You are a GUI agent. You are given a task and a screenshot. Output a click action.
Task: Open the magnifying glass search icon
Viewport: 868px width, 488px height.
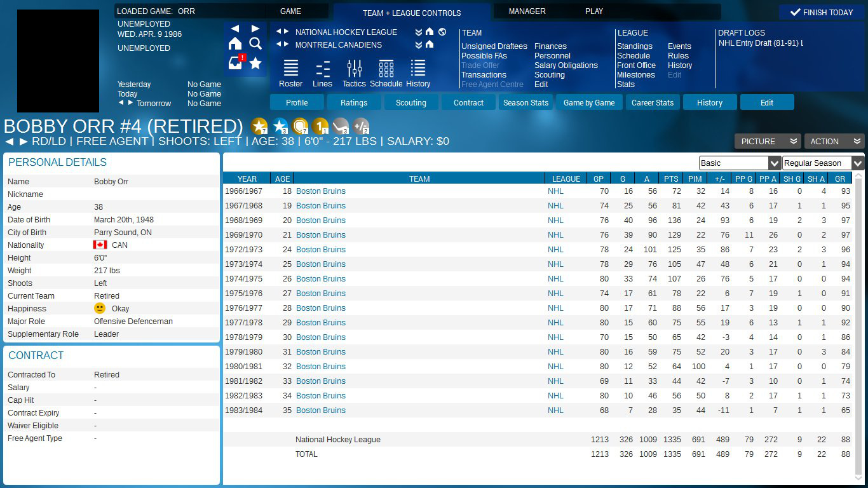coord(255,43)
